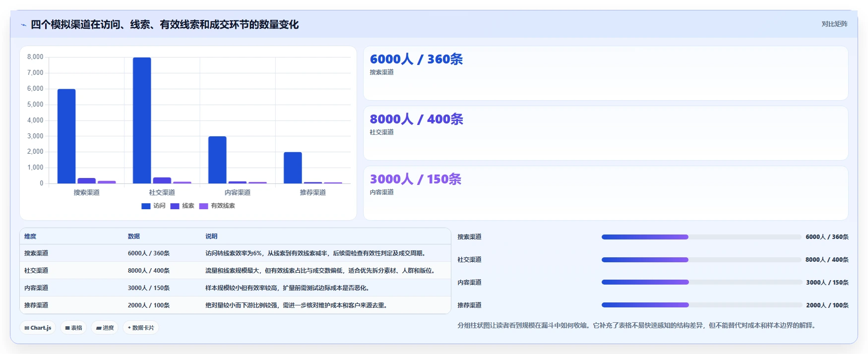
Task: Click the 有效线索 bar for 搜索渠道
Action: coord(107,182)
